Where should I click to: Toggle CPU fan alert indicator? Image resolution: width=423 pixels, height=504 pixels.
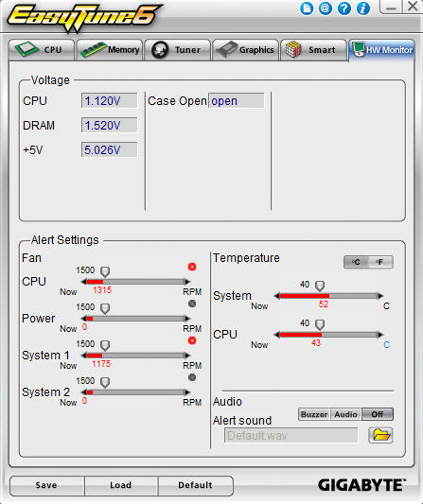click(x=192, y=267)
